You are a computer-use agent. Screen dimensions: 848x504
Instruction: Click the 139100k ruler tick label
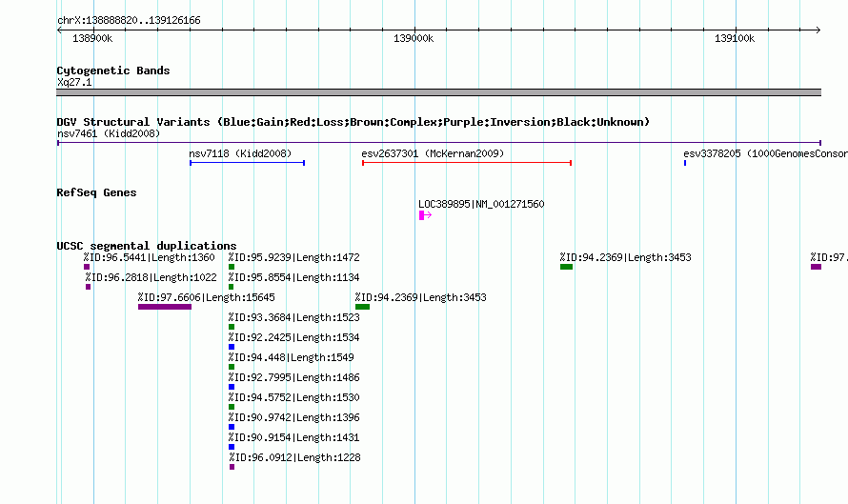(735, 38)
